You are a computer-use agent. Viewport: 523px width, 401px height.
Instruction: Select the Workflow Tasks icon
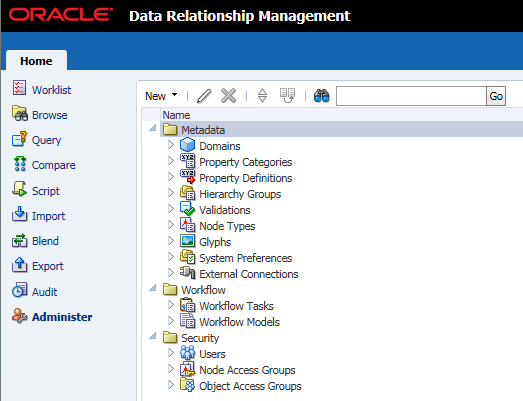coord(187,305)
